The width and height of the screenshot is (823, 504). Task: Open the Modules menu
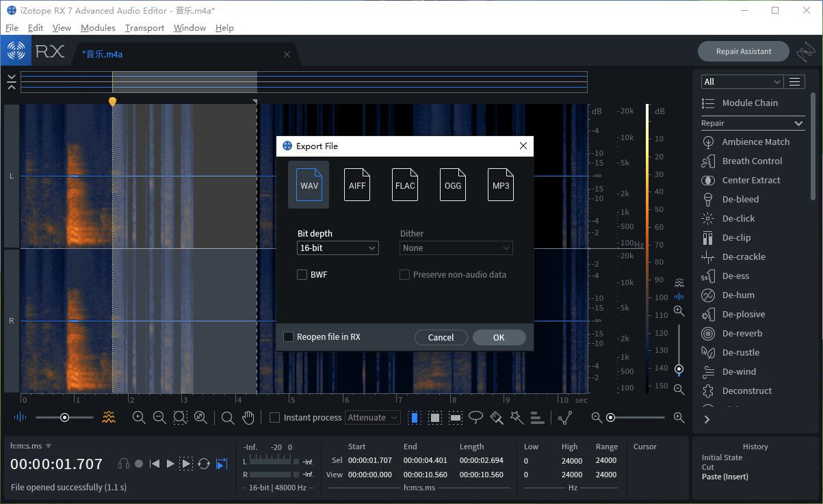click(x=98, y=27)
